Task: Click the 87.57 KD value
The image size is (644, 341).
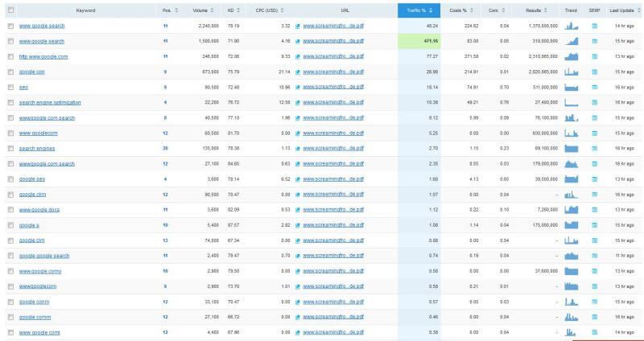Action: [x=233, y=225]
